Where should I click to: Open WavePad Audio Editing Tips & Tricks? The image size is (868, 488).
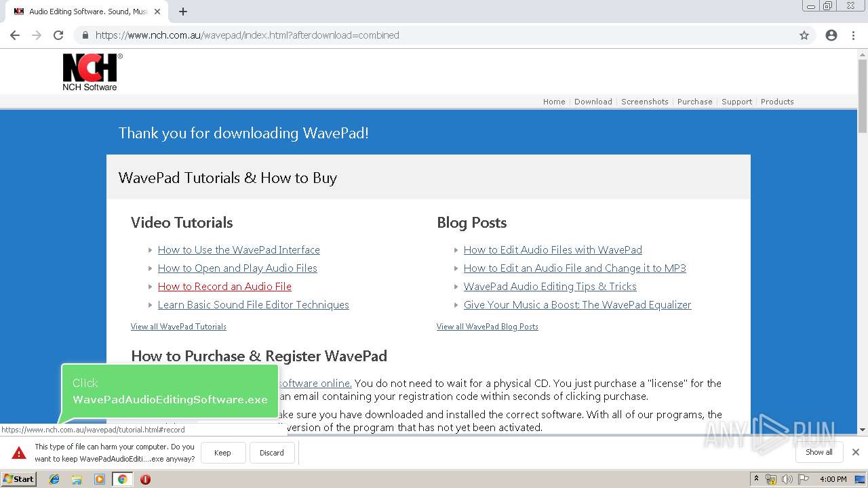pos(550,287)
